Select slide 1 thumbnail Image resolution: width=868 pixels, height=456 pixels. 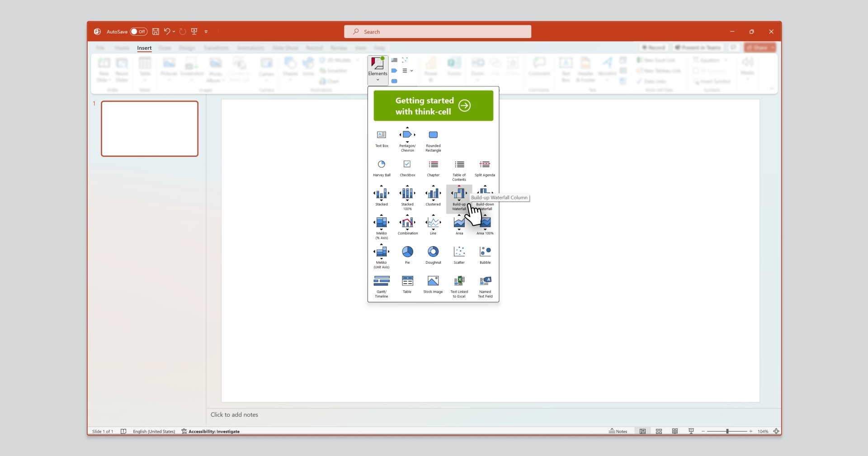tap(150, 128)
